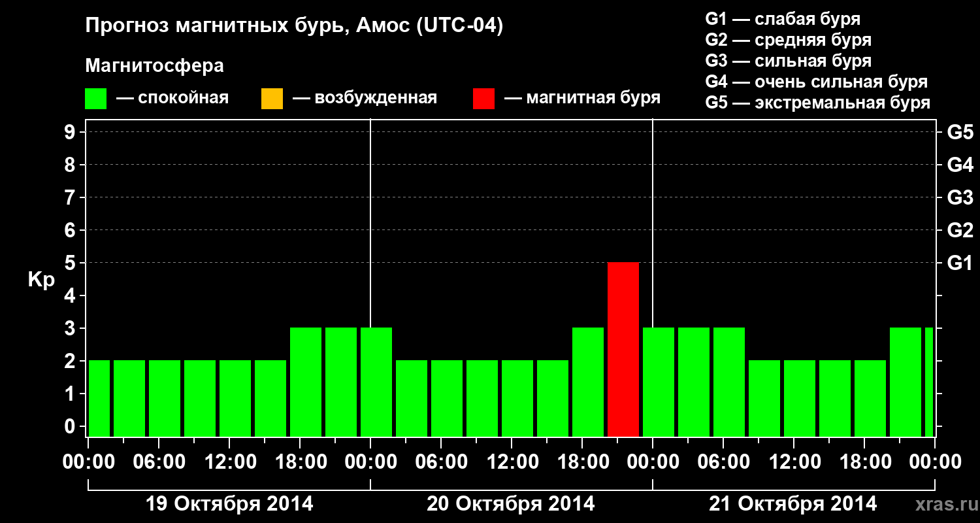This screenshot has width=980, height=523.
Task: Click the red magnetic storm legend swatch
Action: (483, 99)
